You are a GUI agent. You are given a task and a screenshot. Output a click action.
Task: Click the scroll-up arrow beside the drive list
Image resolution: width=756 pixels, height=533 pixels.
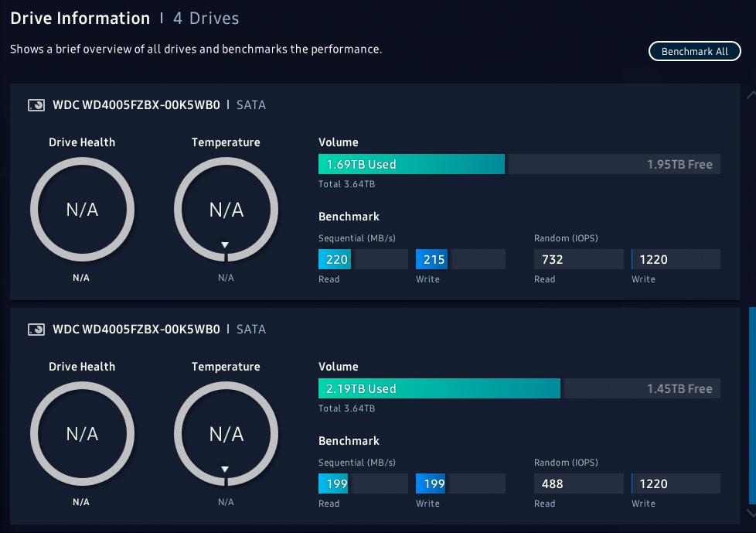click(x=751, y=94)
